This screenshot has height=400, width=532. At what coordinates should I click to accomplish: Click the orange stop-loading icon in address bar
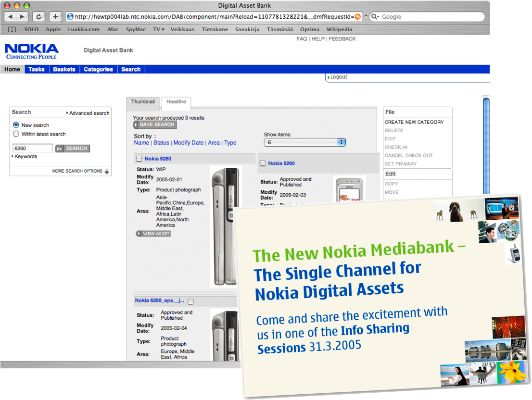pos(357,17)
